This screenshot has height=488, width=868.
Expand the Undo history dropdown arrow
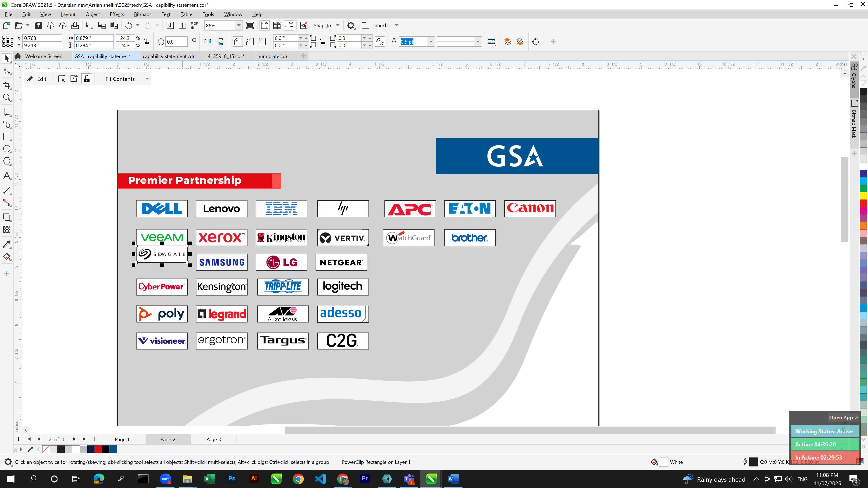pos(137,26)
